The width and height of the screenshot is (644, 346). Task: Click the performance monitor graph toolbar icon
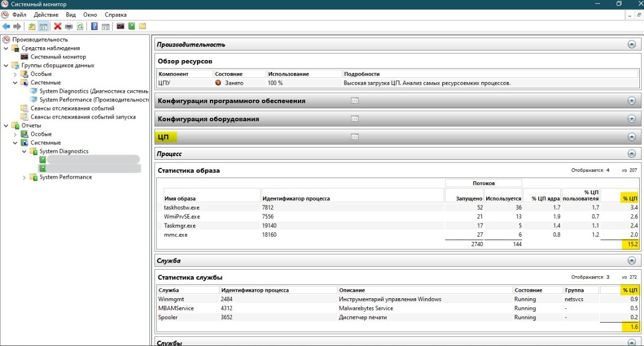tap(120, 26)
